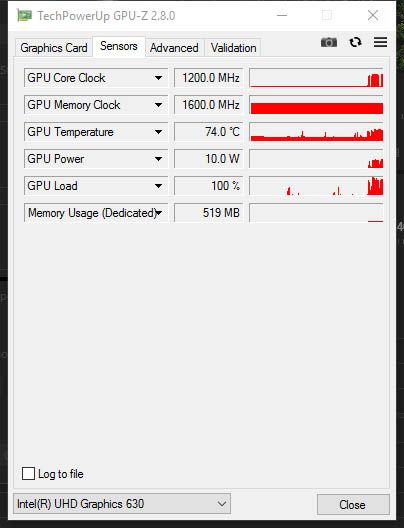Screen dimensions: 404x528
Task: Click the camera screenshot icon
Action: pyautogui.click(x=329, y=42)
